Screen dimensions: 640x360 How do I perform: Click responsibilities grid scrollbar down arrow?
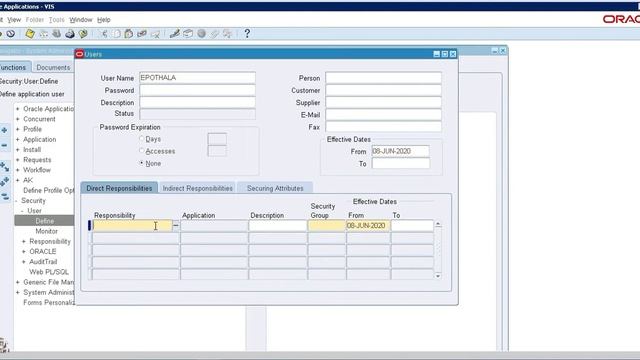coord(438,276)
